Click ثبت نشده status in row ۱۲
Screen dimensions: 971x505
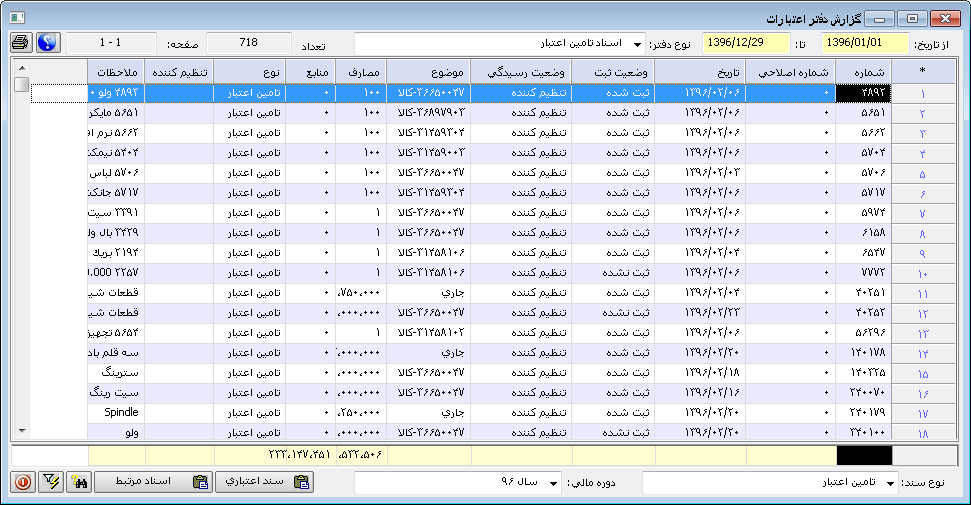(x=612, y=312)
